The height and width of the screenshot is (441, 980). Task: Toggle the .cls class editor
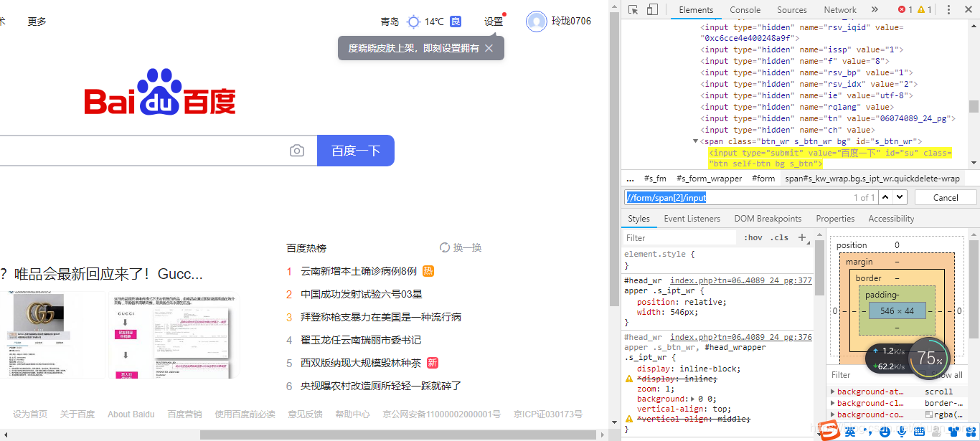click(779, 237)
